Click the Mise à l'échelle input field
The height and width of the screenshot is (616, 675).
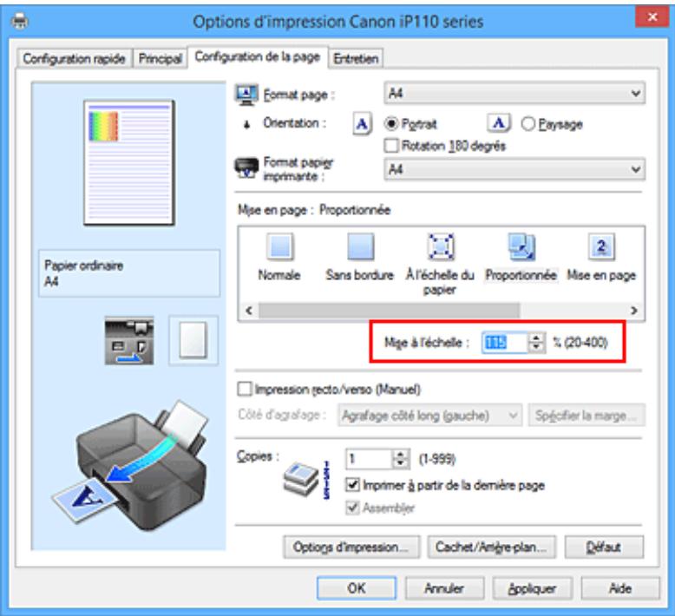point(506,343)
